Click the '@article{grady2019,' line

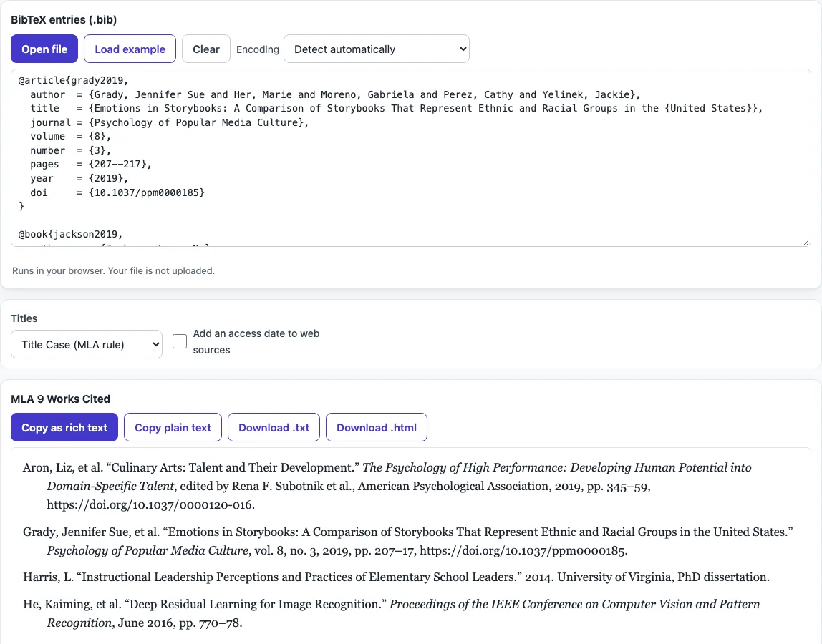pyautogui.click(x=73, y=80)
